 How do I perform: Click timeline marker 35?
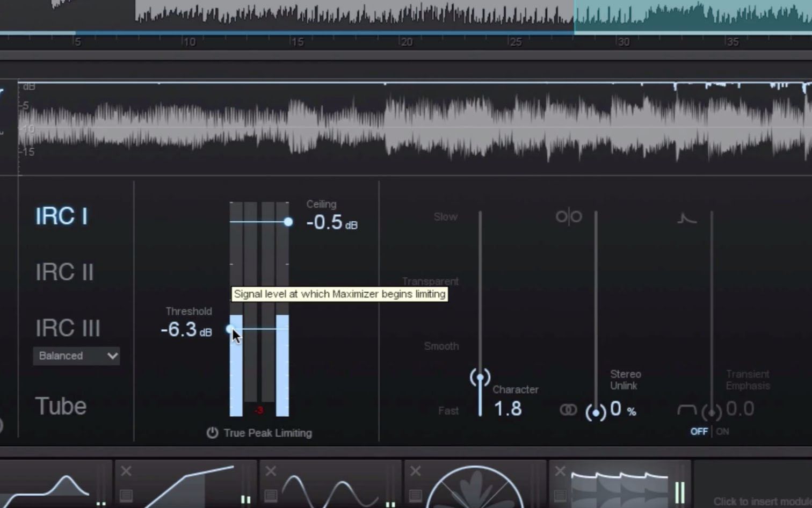(x=733, y=41)
